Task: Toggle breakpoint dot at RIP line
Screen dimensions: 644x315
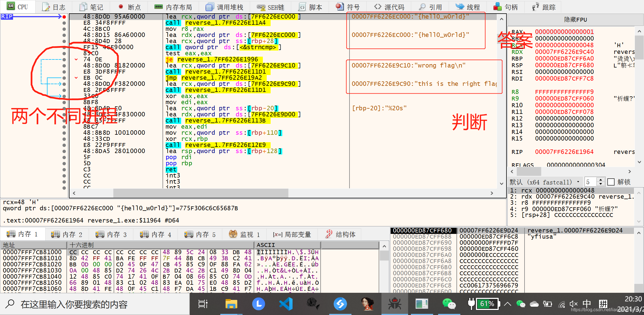Action: coord(64,17)
